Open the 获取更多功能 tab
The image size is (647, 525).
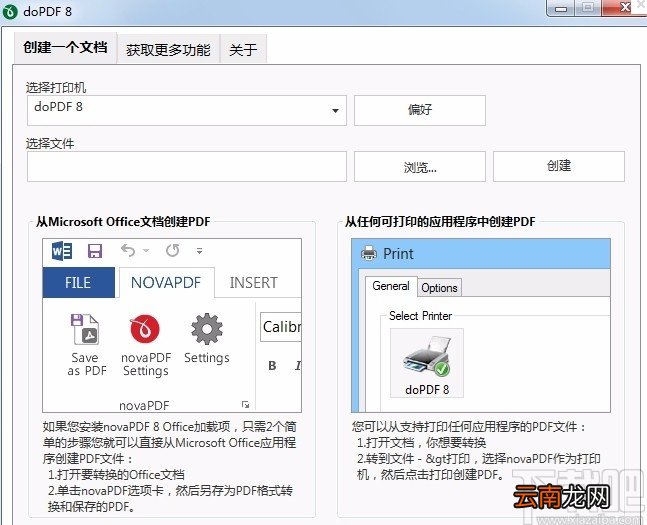point(168,50)
